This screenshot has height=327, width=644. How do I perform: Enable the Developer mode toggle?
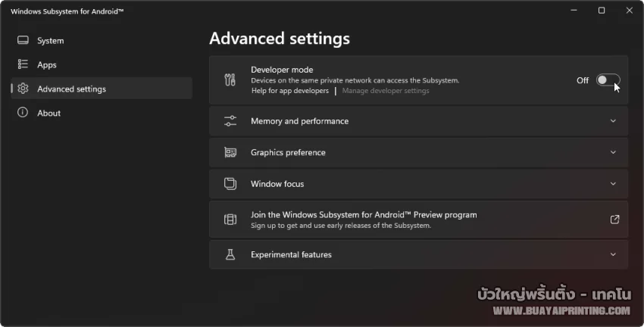pyautogui.click(x=608, y=80)
